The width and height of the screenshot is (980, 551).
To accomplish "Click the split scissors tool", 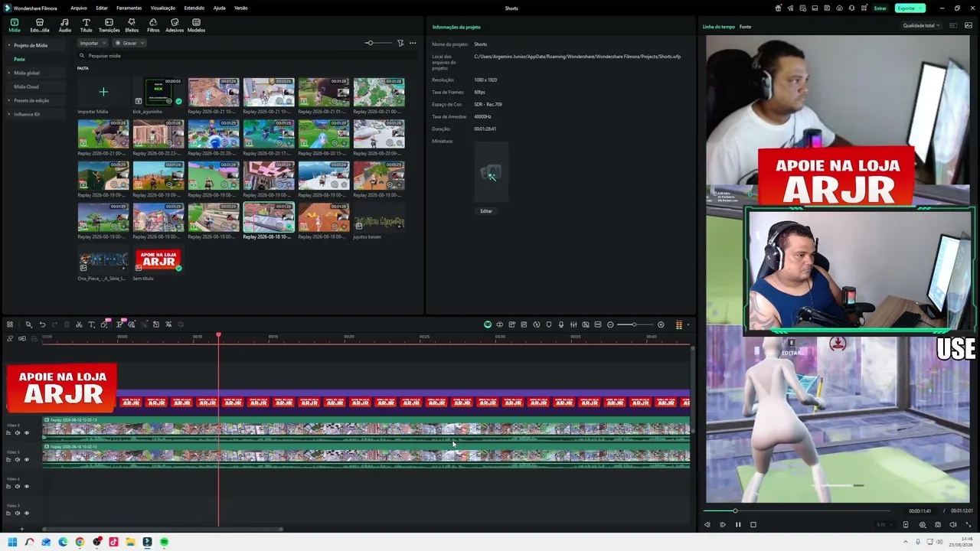I will click(x=79, y=324).
